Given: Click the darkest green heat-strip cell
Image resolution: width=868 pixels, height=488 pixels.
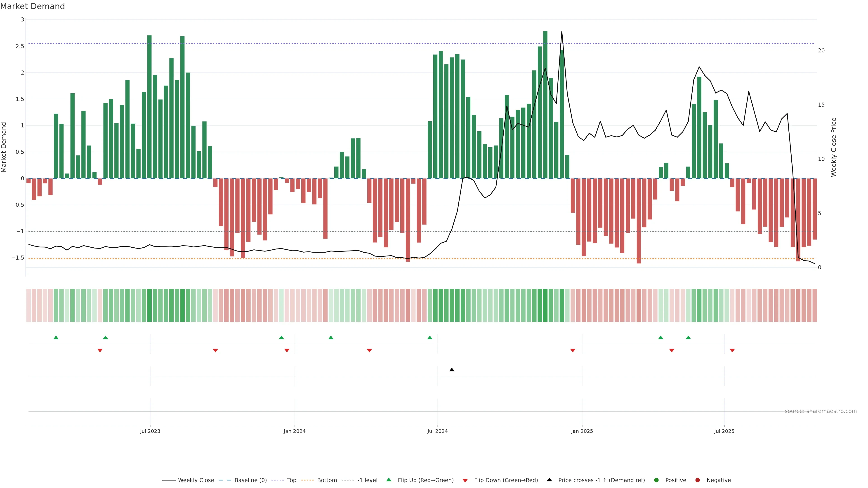Looking at the screenshot, I should click(545, 305).
